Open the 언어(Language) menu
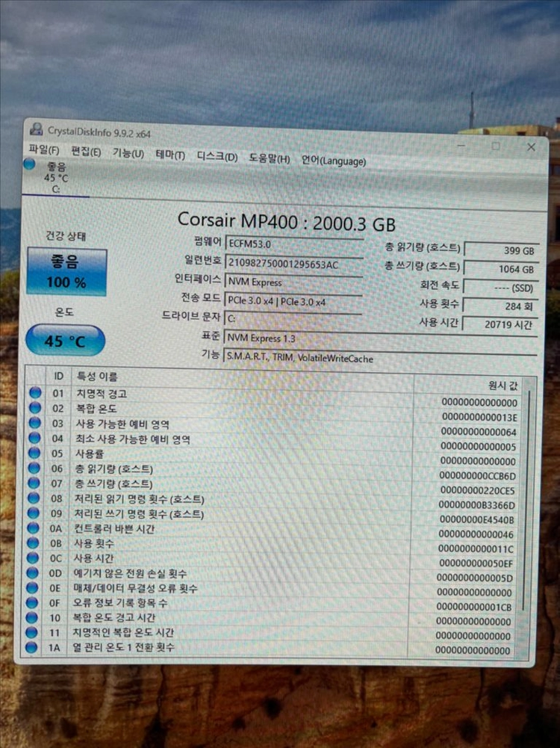This screenshot has height=748, width=560. tap(334, 161)
